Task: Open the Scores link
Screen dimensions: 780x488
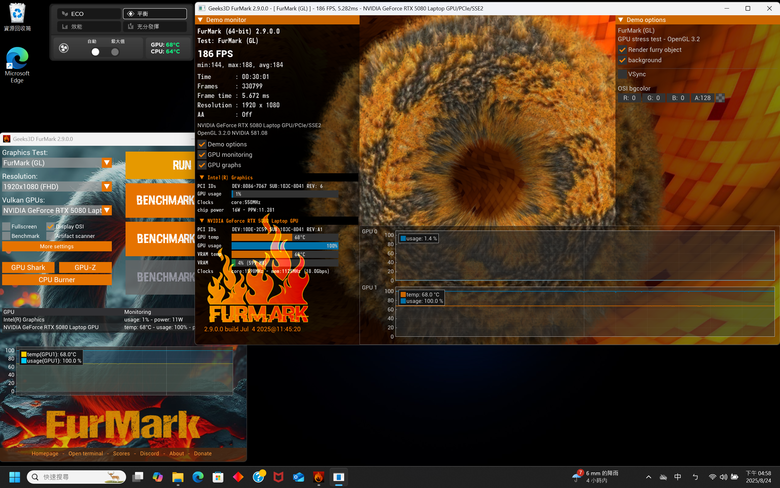Action: pos(121,454)
